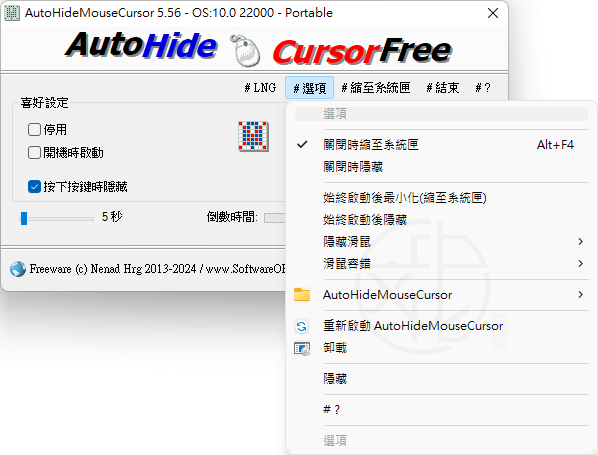Screen dimensions: 598x455
Task: Select 始終啟動後隱藏 menu entry
Action: 441,220
